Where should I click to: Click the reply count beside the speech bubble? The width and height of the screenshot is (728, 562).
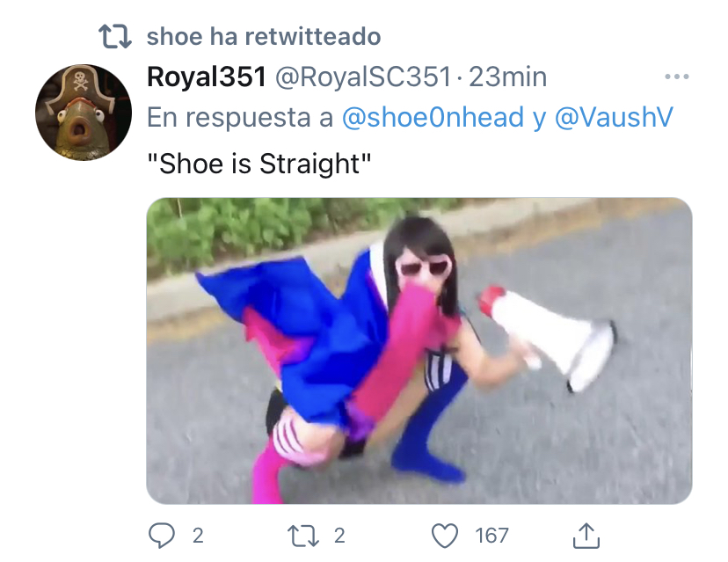point(198,536)
